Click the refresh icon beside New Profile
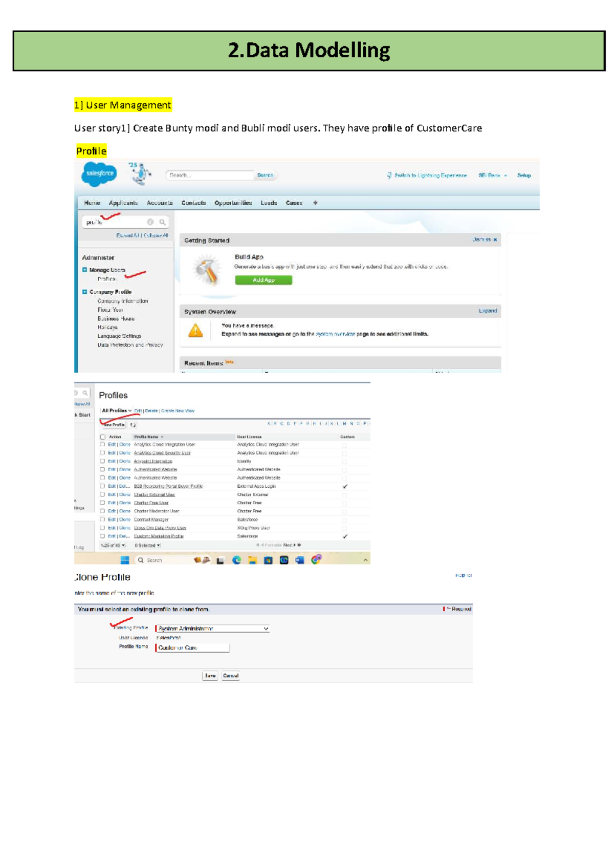 tap(133, 425)
